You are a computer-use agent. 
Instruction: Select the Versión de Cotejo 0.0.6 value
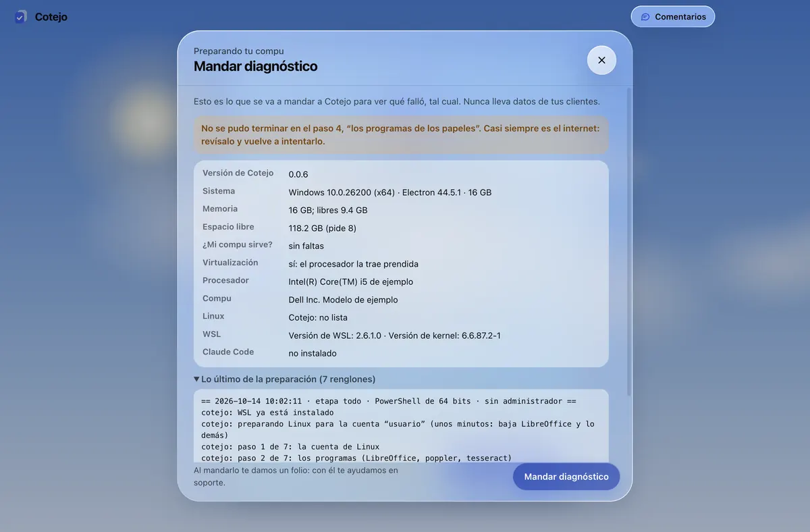tap(298, 174)
